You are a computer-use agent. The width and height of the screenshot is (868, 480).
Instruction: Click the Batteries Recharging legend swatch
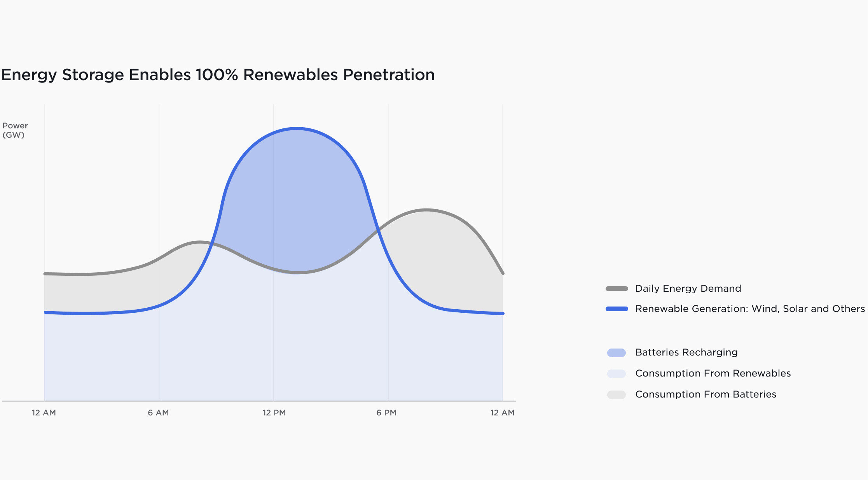tap(617, 353)
